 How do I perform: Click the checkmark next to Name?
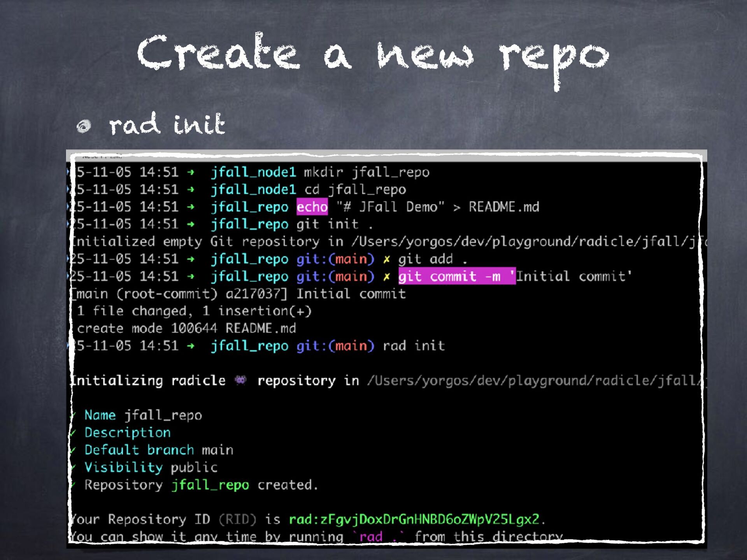point(73,416)
